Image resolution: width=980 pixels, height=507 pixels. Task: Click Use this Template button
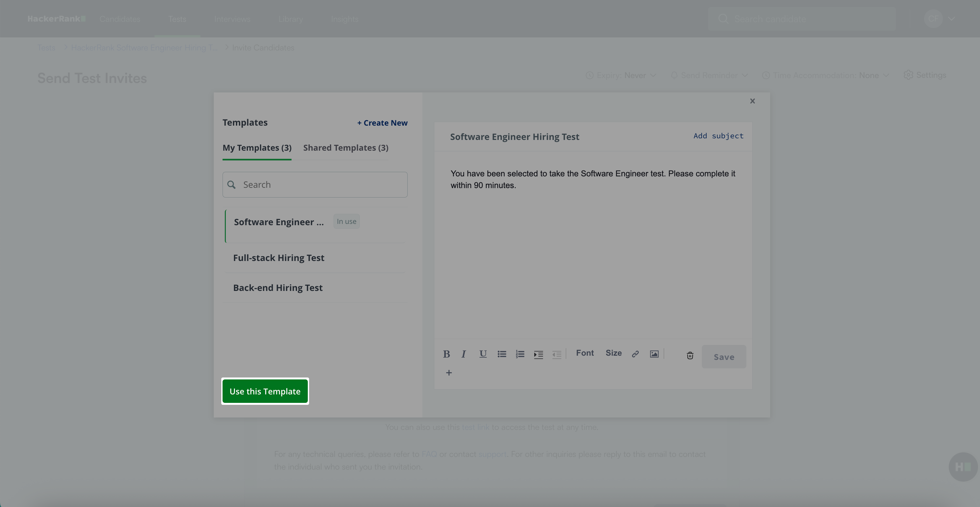tap(265, 391)
